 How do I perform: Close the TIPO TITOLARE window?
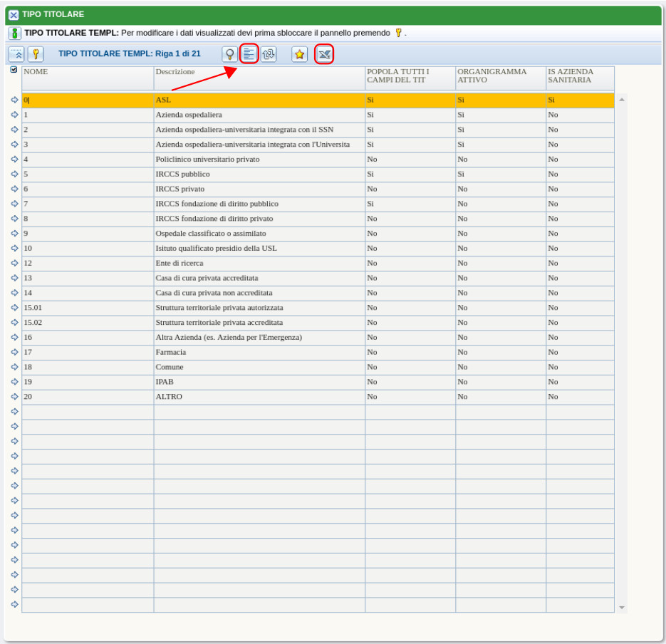(14, 14)
